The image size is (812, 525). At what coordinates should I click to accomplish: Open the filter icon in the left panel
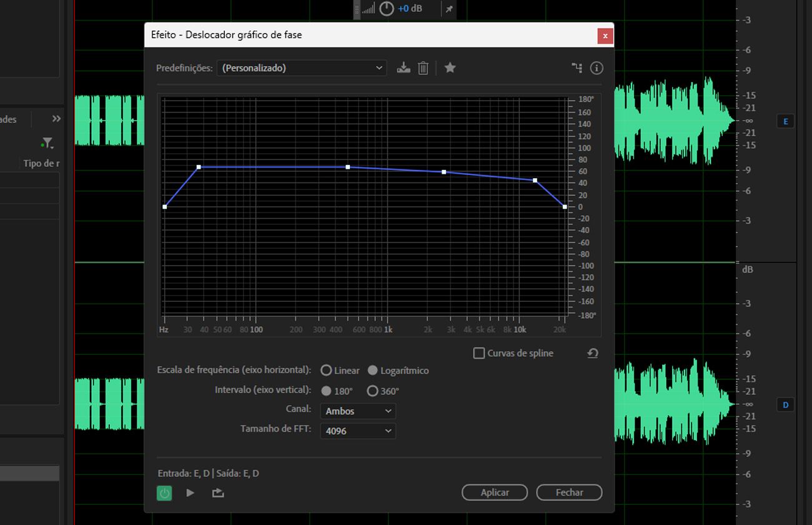coord(47,143)
